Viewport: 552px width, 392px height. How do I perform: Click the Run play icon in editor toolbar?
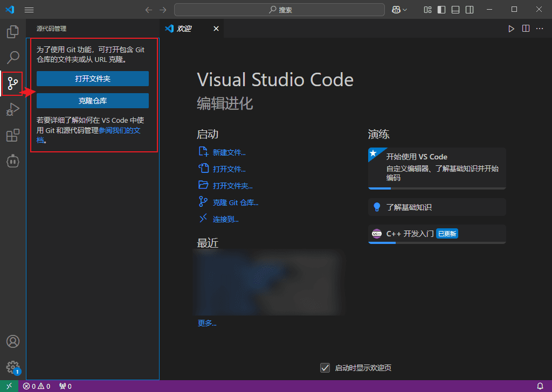511,29
